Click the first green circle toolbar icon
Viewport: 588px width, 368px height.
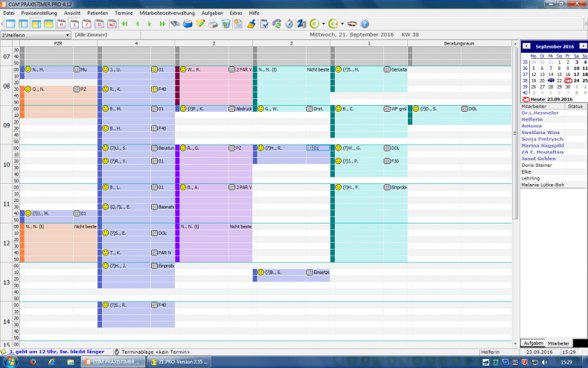[315, 24]
